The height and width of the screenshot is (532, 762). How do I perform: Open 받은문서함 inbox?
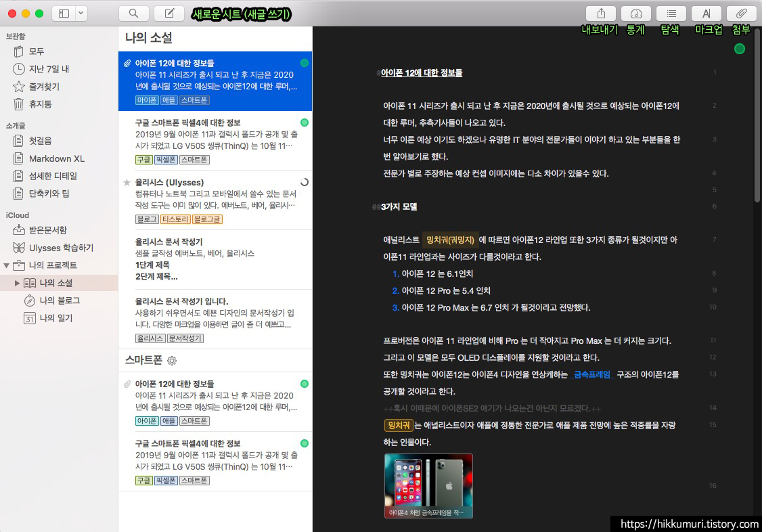58,230
